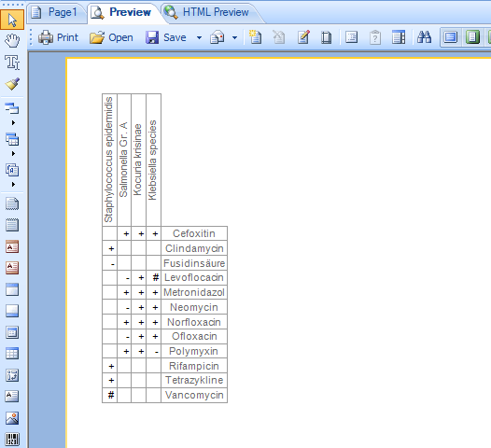The width and height of the screenshot is (491, 448).
Task: Expand the bands category arrow in toolbox
Action: pyautogui.click(x=13, y=122)
